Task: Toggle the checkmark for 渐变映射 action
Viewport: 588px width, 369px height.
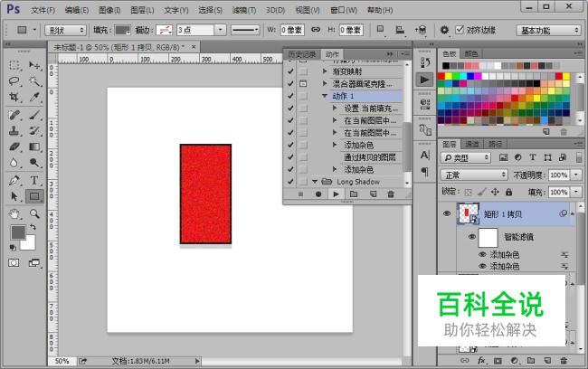Action: [x=290, y=71]
